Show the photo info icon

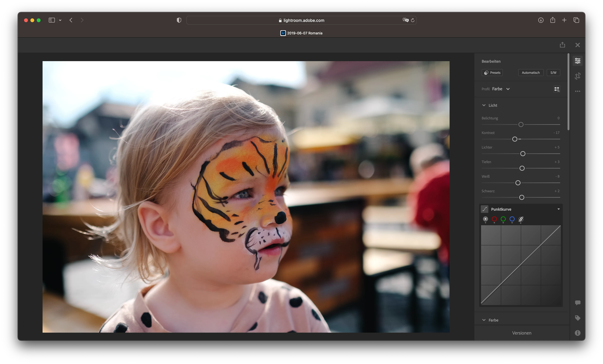(577, 333)
